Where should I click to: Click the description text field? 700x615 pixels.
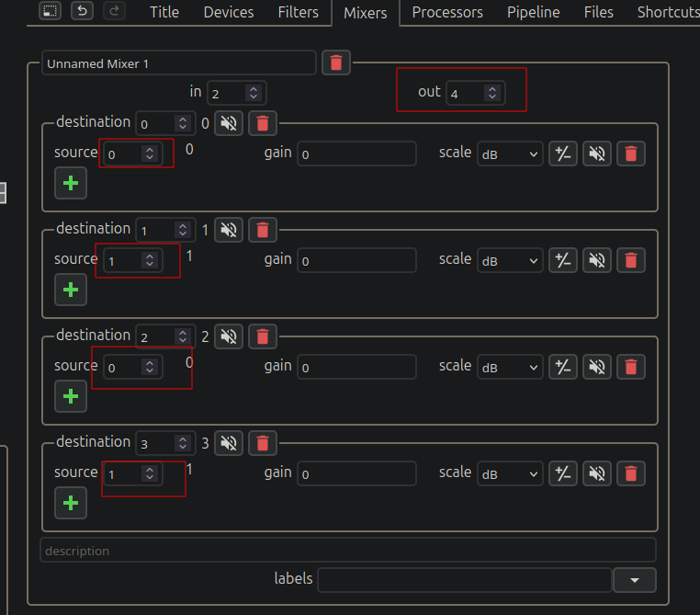point(348,551)
